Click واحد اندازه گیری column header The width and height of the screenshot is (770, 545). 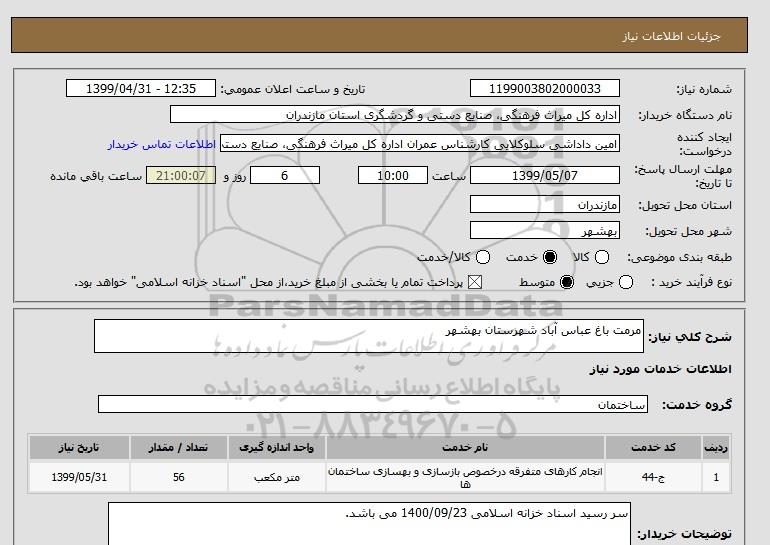(276, 447)
